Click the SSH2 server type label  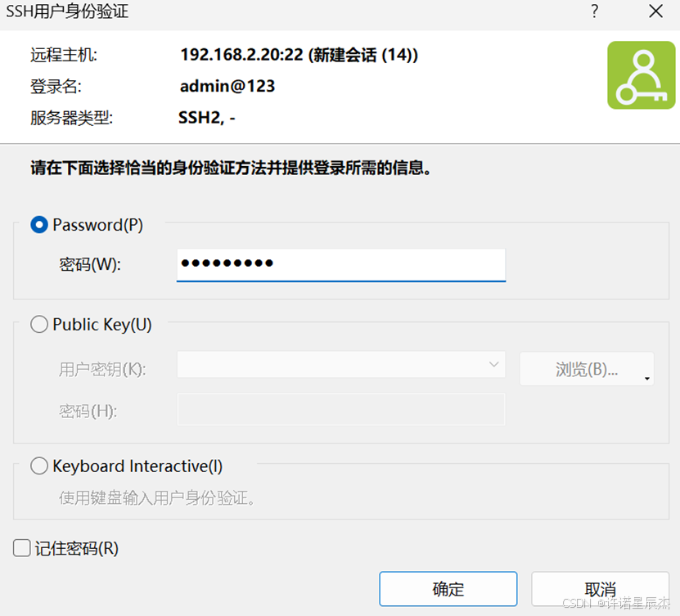(201, 117)
